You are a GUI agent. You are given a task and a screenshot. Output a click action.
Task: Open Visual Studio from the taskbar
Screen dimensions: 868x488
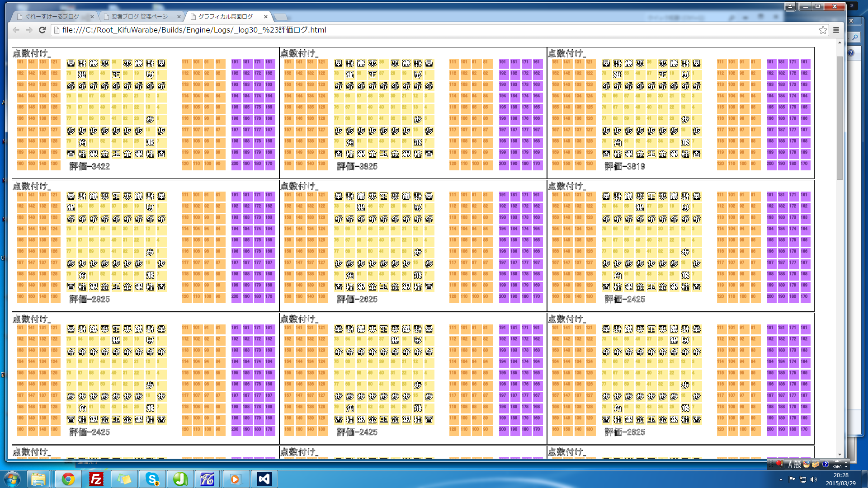[x=264, y=479]
